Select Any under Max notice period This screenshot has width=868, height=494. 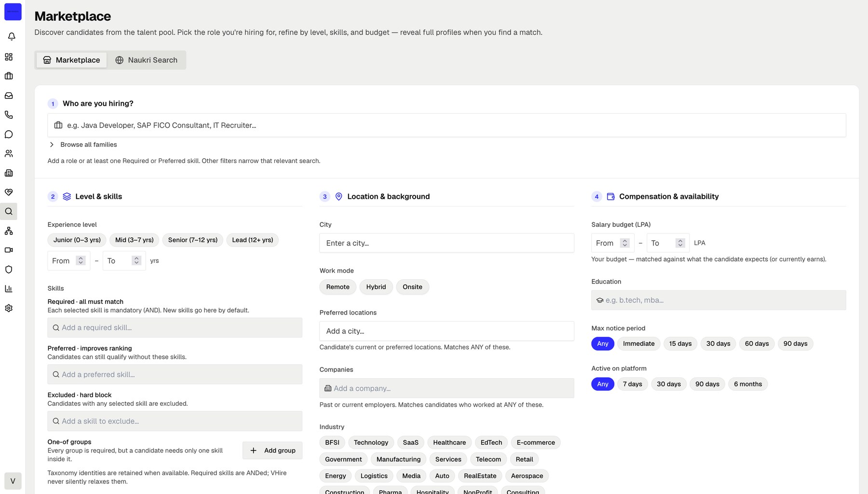point(603,344)
